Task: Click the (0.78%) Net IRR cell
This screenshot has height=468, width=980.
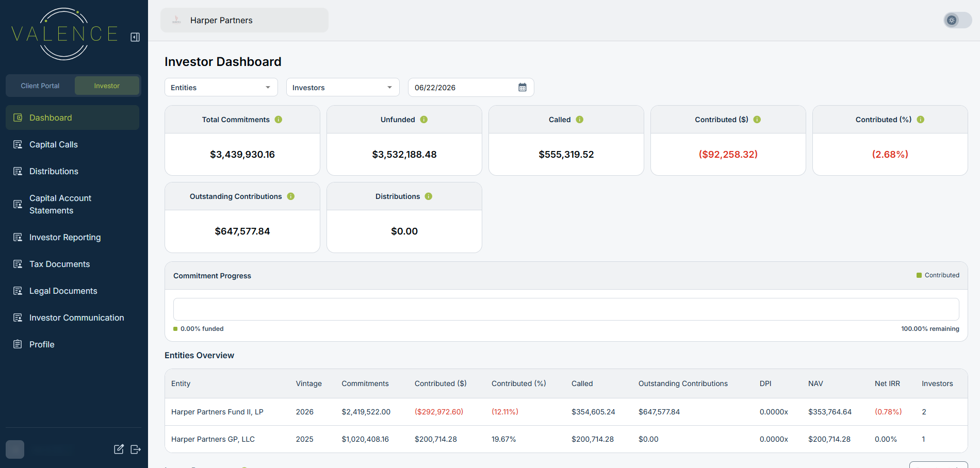Action: pos(888,412)
